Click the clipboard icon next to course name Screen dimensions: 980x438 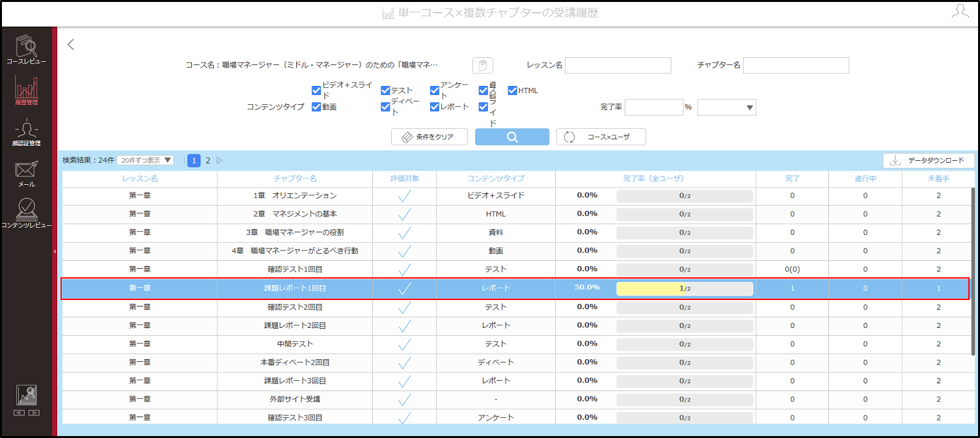[482, 65]
